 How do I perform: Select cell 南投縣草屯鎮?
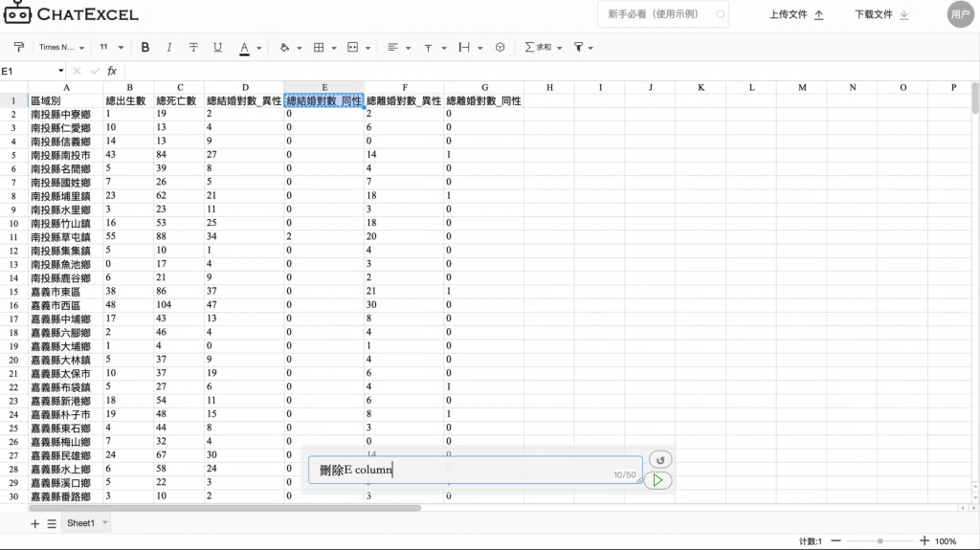[66, 237]
